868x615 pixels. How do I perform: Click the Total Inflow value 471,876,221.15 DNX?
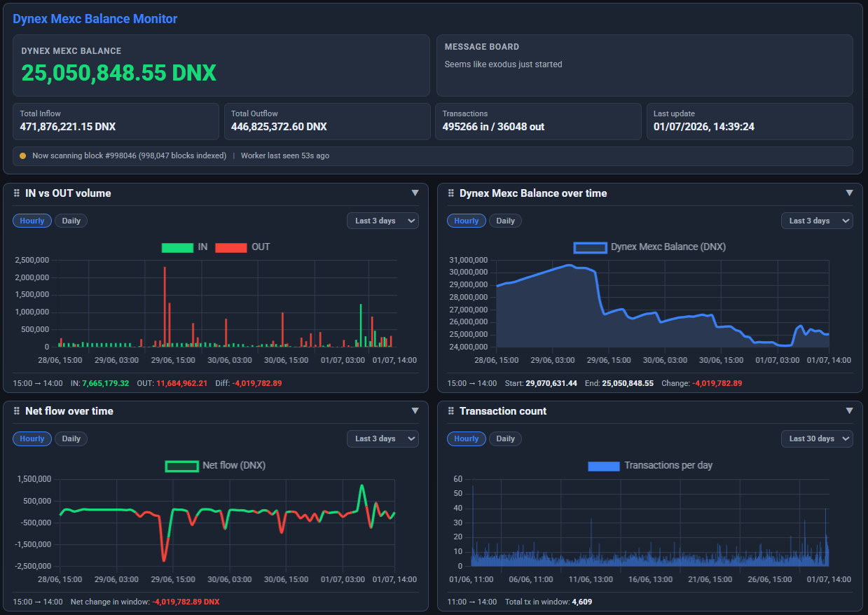pyautogui.click(x=68, y=127)
